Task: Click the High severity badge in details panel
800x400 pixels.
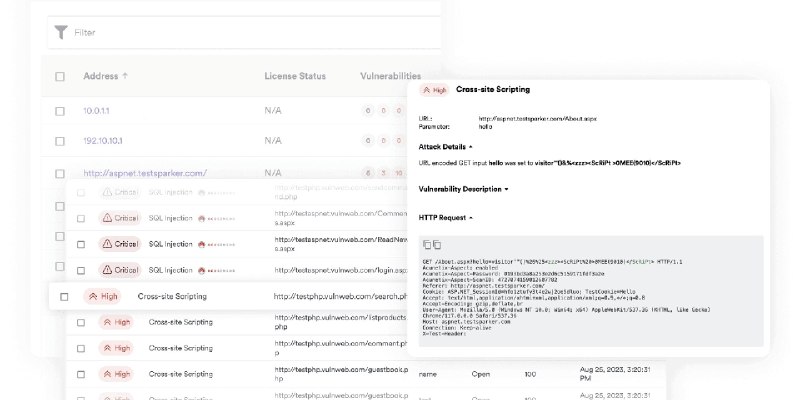Action: (434, 90)
